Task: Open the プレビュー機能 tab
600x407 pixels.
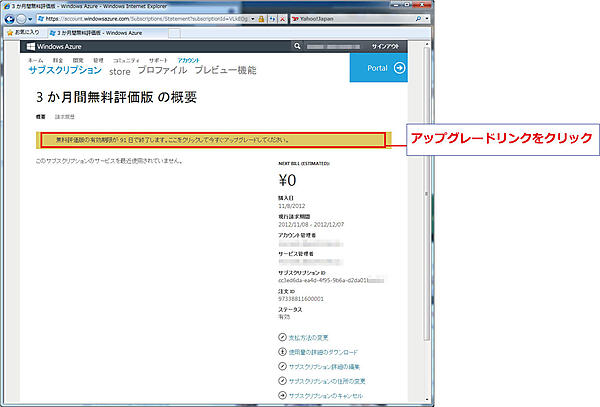Action: 224,71
